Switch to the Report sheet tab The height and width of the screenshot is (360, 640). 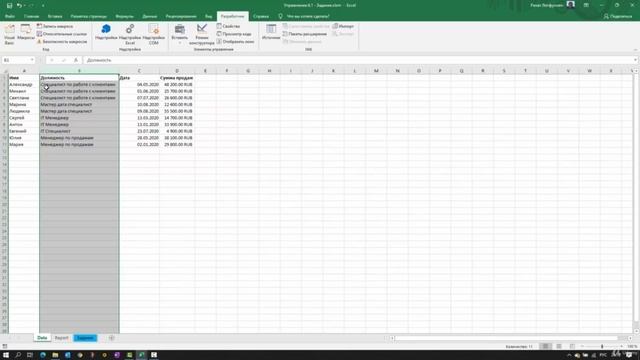(62, 338)
